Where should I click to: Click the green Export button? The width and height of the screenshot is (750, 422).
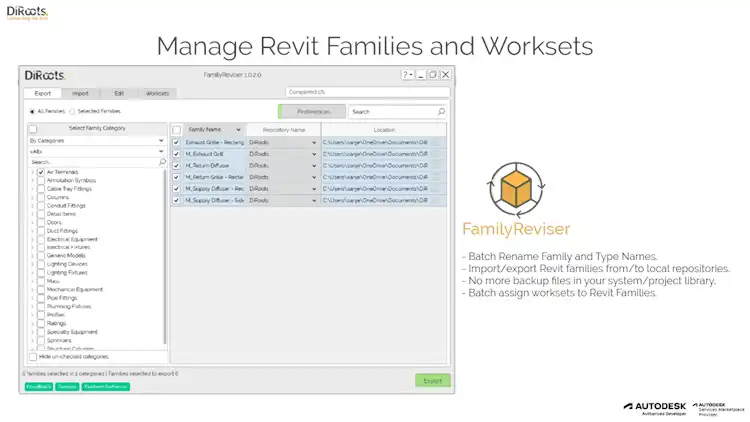(x=432, y=381)
